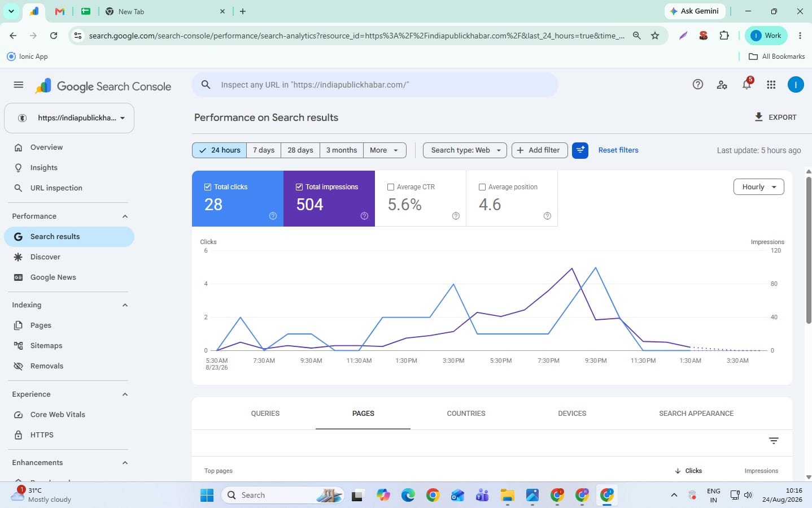Select the 7 days date range
812x508 pixels.
click(x=264, y=150)
